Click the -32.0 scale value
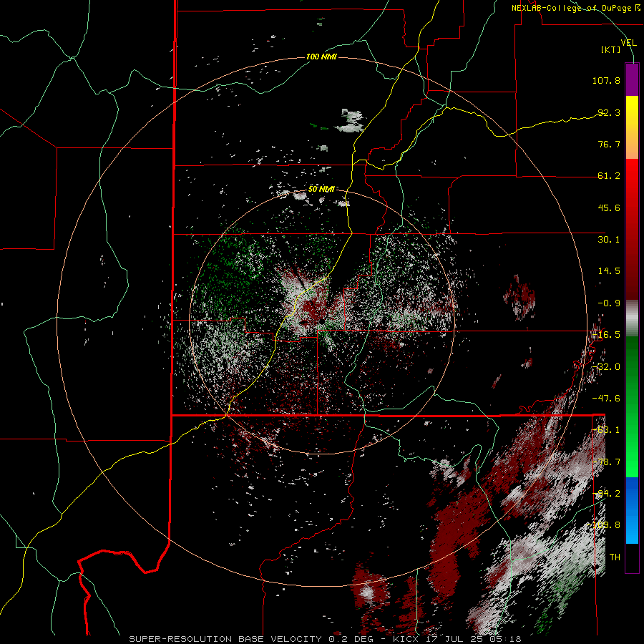Viewport: 644px width, 644px height. (606, 367)
